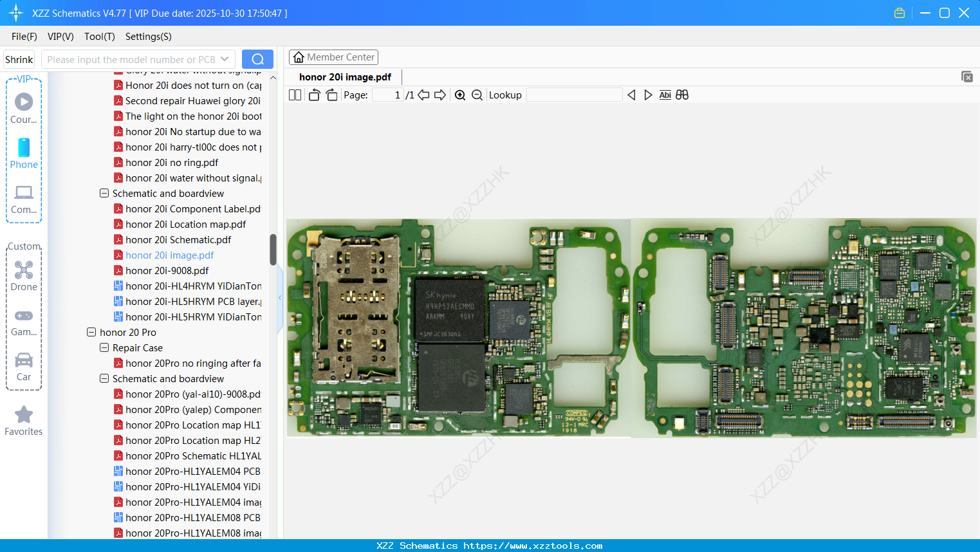Open the Game console category
This screenshot has height=552, width=980.
point(24,322)
